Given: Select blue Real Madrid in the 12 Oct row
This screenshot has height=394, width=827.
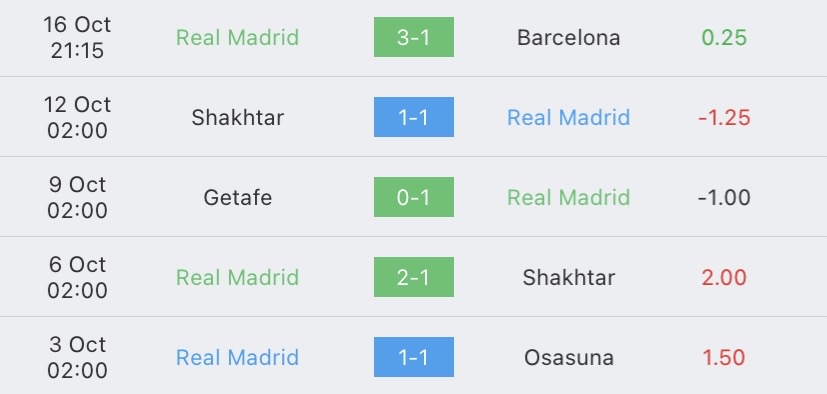Looking at the screenshot, I should tap(569, 117).
